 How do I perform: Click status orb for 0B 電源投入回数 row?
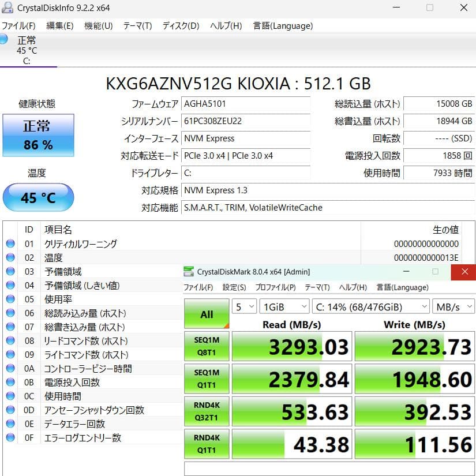pyautogui.click(x=10, y=382)
